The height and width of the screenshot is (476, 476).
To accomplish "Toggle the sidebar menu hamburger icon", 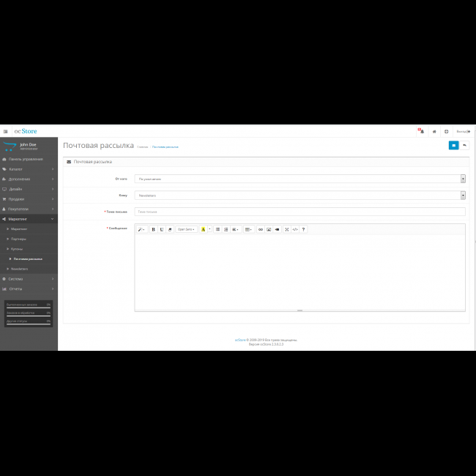I will 6,132.
